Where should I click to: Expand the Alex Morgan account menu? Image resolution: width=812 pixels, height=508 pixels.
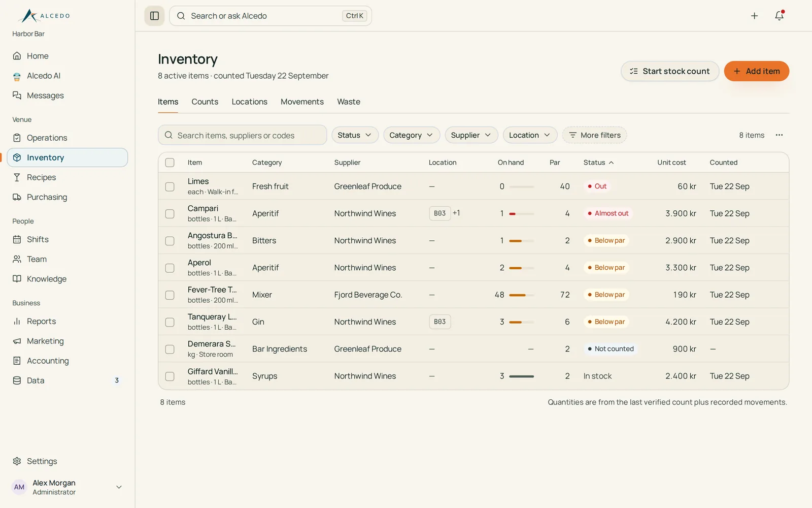pyautogui.click(x=67, y=487)
